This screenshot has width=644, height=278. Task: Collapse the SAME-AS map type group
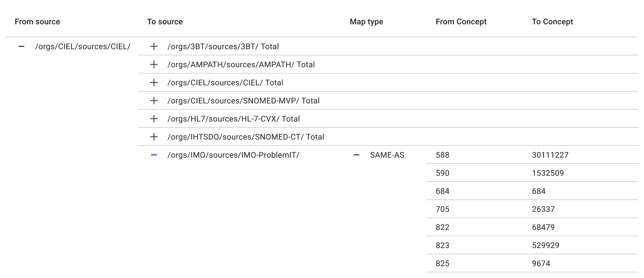click(357, 155)
